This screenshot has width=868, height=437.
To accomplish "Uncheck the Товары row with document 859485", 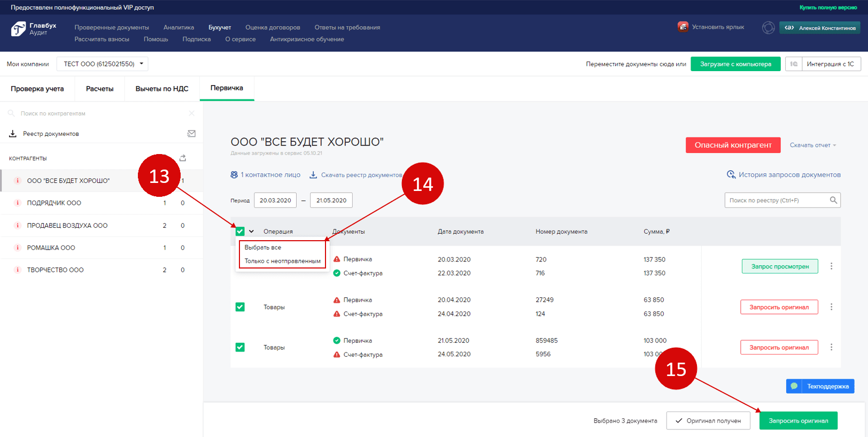I will [240, 347].
